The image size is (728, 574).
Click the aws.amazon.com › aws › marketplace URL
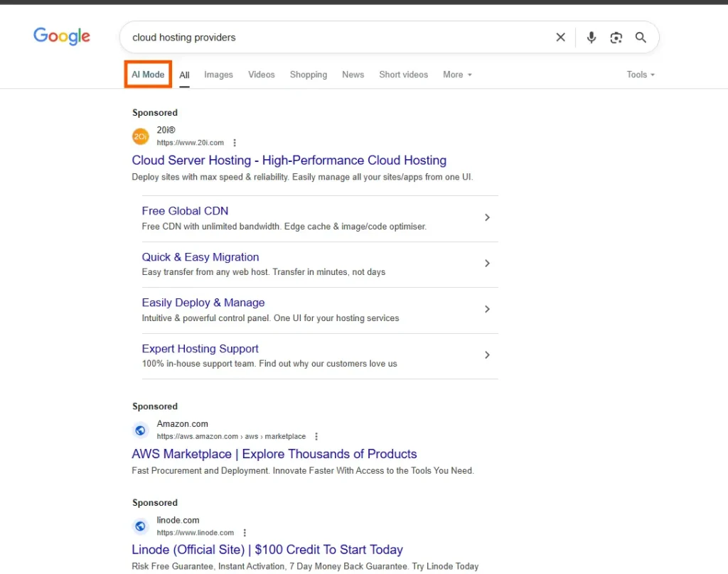pyautogui.click(x=231, y=437)
